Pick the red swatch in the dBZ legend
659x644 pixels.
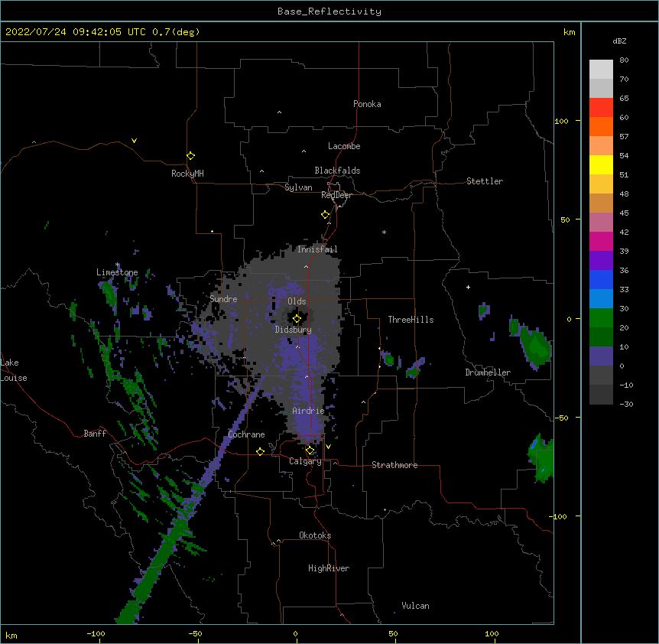click(x=601, y=107)
